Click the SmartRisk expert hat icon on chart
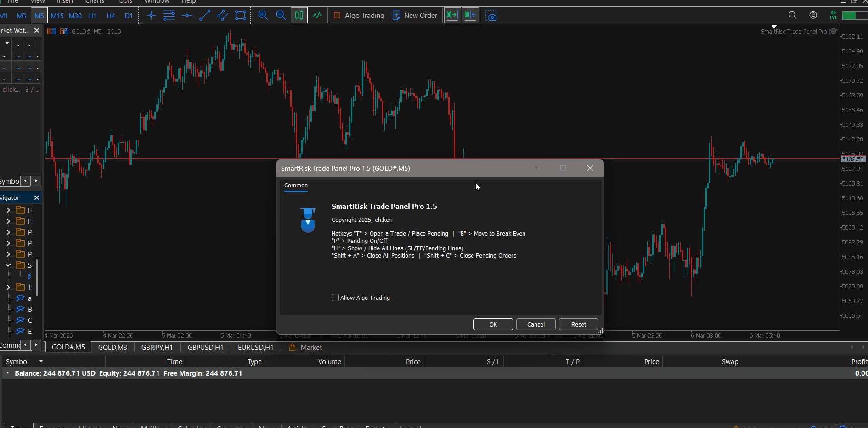The height and width of the screenshot is (428, 868). click(x=833, y=31)
